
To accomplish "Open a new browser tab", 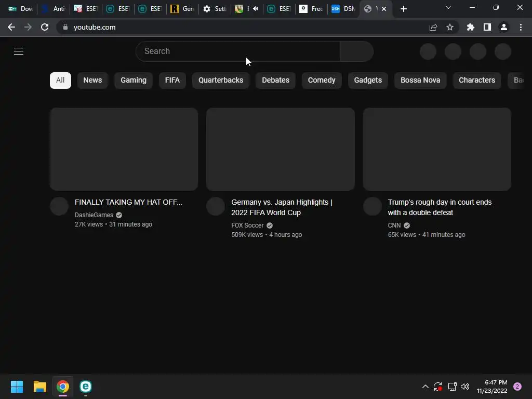I will [x=403, y=9].
